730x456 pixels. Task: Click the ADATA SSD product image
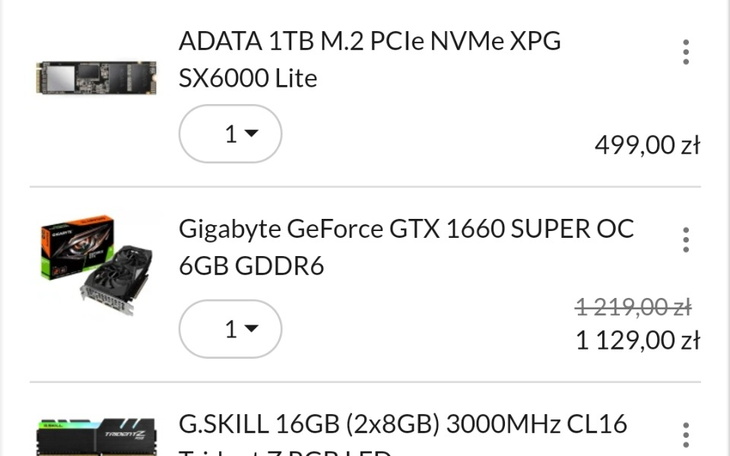coord(96,78)
